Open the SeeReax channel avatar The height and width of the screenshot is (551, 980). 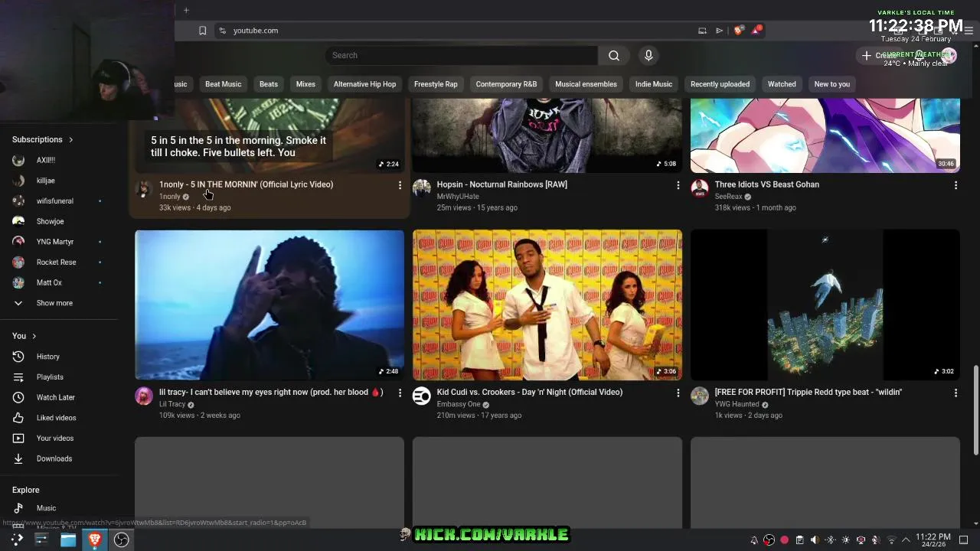pos(700,188)
